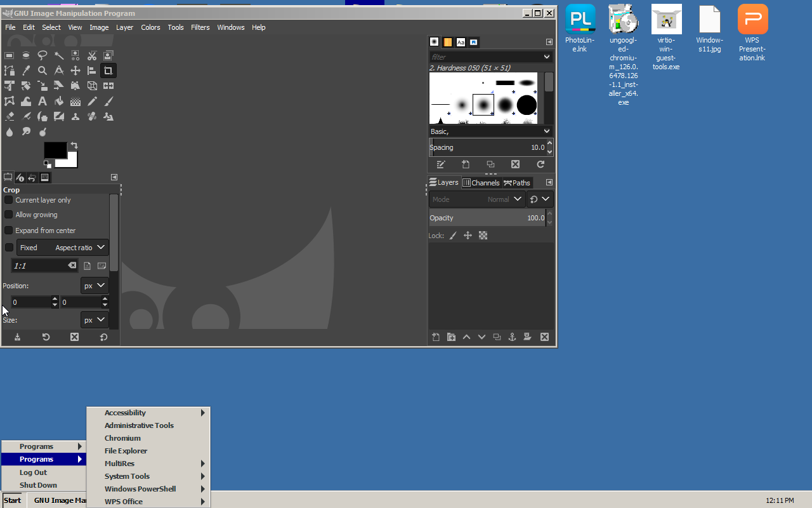Select the Fuzzy Select magic wand tool
The image size is (812, 508).
pyautogui.click(x=59, y=55)
